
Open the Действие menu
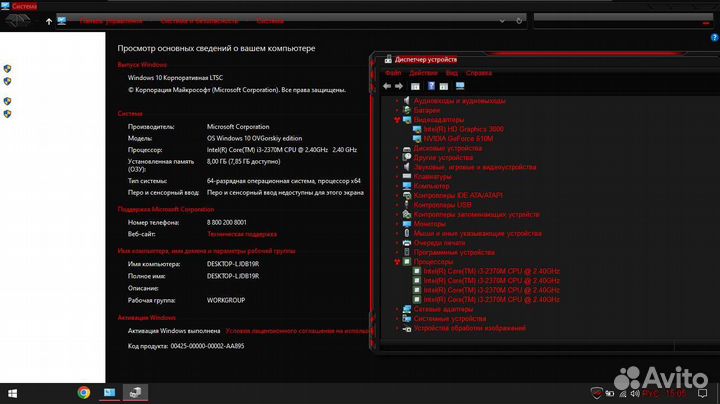point(423,73)
